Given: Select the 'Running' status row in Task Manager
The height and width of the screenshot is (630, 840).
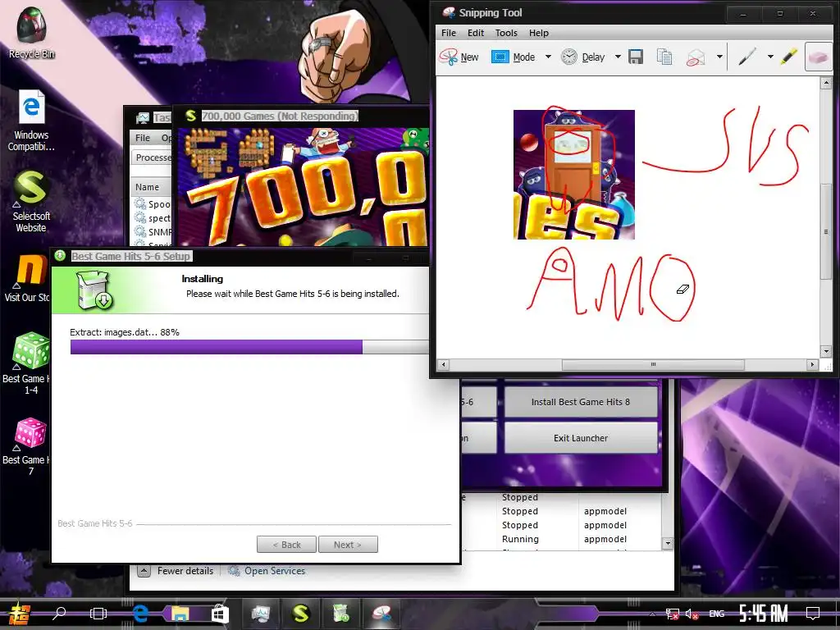Looking at the screenshot, I should [x=520, y=539].
